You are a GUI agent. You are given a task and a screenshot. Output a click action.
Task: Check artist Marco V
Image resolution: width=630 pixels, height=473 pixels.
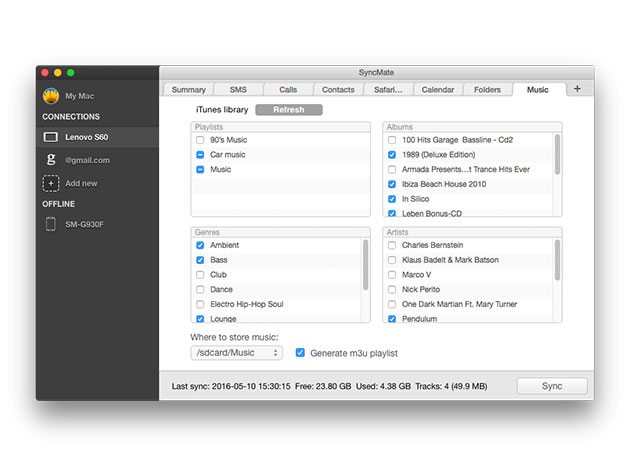(x=392, y=275)
